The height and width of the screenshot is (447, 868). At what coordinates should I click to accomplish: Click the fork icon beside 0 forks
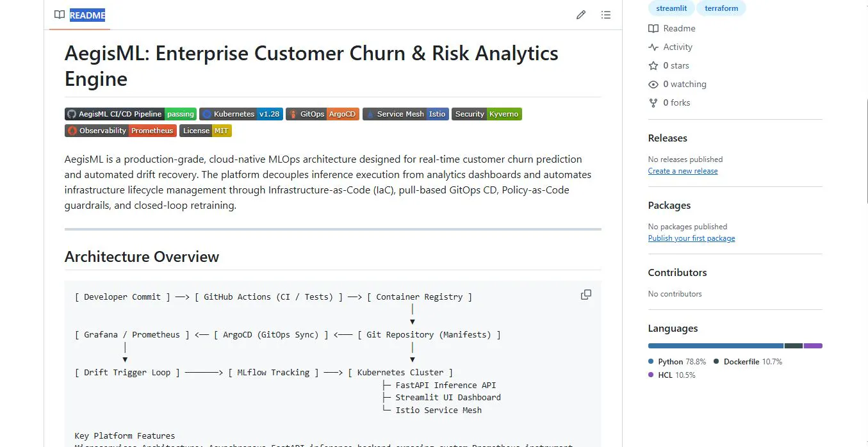click(653, 102)
